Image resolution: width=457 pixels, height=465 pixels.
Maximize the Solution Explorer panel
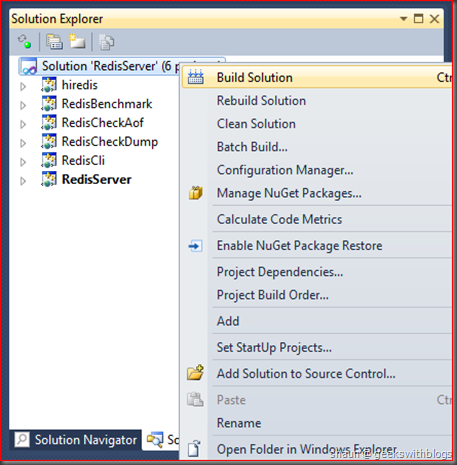tap(418, 19)
